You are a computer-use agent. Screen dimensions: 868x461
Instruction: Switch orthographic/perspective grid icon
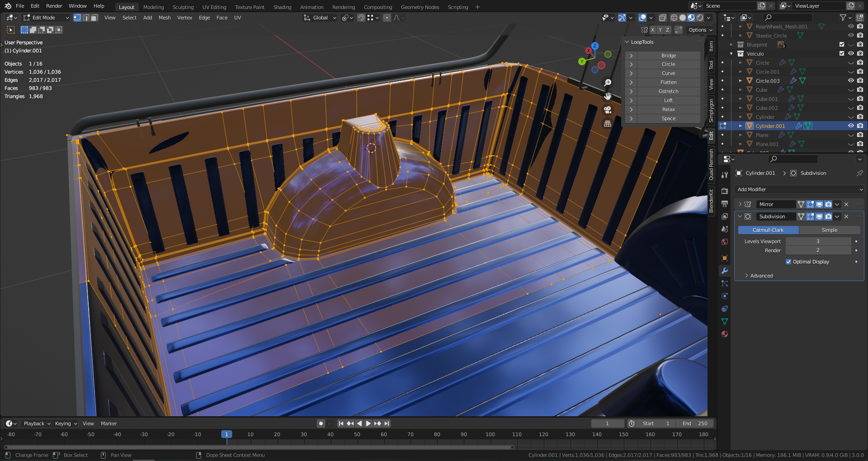pos(608,123)
